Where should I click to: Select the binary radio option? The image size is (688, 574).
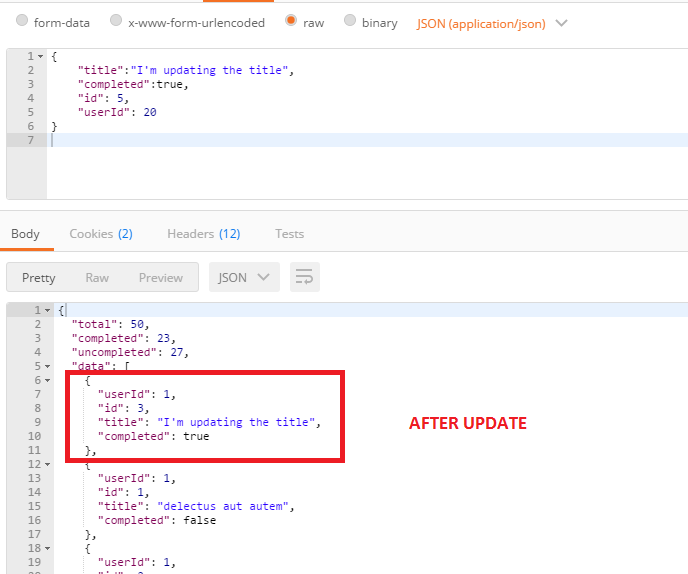pyautogui.click(x=350, y=20)
